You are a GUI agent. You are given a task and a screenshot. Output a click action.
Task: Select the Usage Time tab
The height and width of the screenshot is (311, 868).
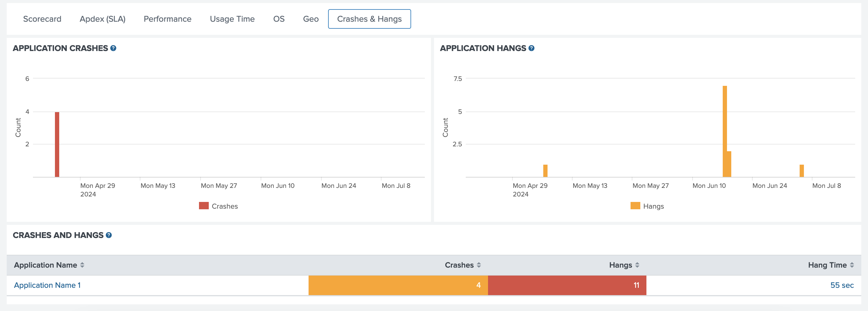232,19
